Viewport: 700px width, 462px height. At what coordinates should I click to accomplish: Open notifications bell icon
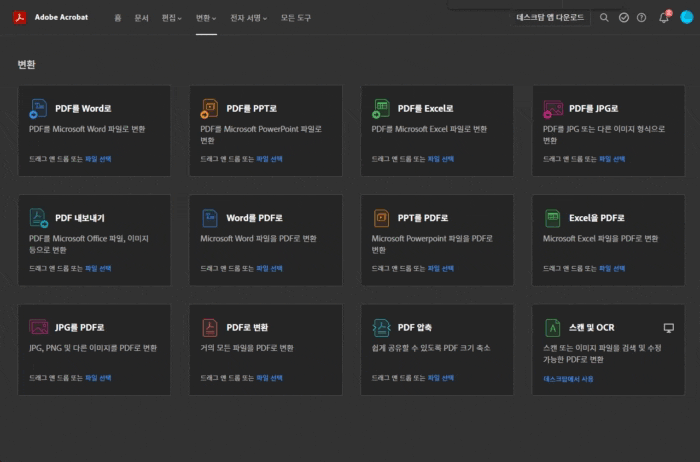click(x=663, y=17)
